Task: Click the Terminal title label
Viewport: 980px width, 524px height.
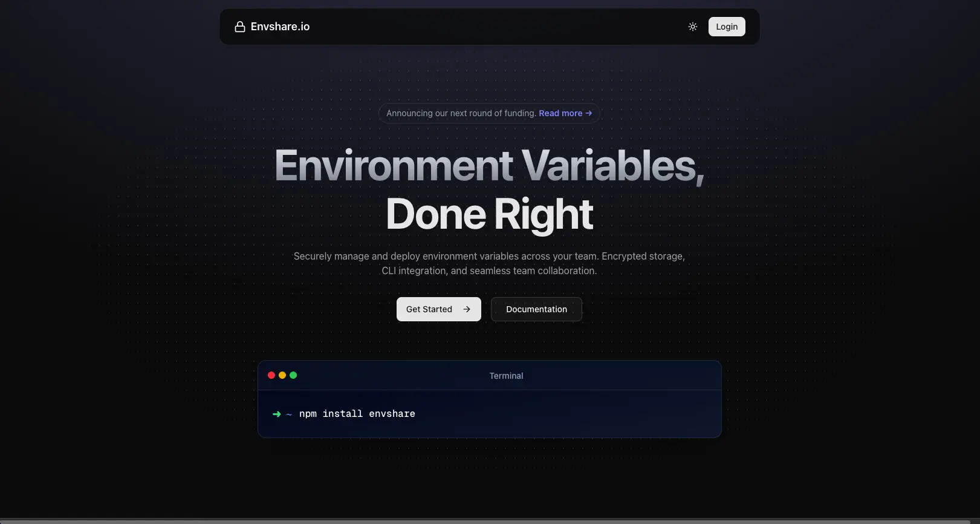Action: tap(506, 376)
